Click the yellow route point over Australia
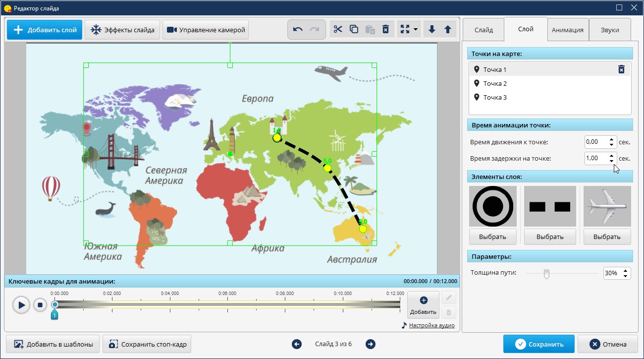This screenshot has height=359, width=644. tap(363, 229)
